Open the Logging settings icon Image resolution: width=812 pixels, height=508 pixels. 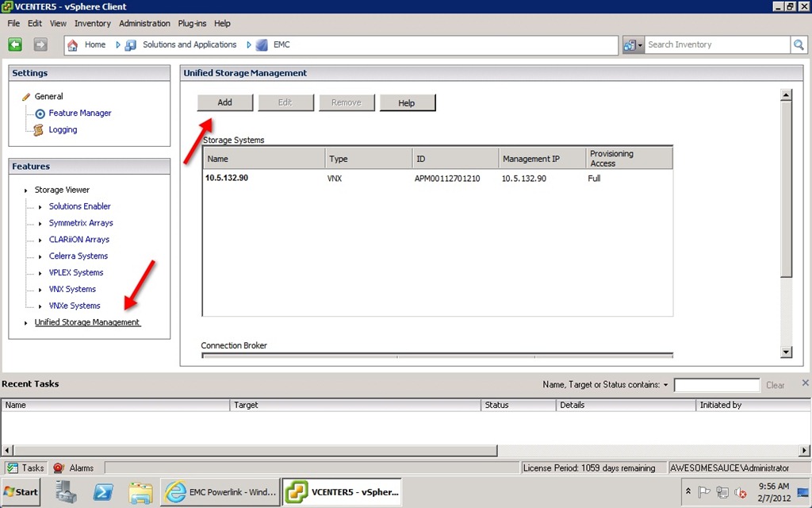point(39,130)
